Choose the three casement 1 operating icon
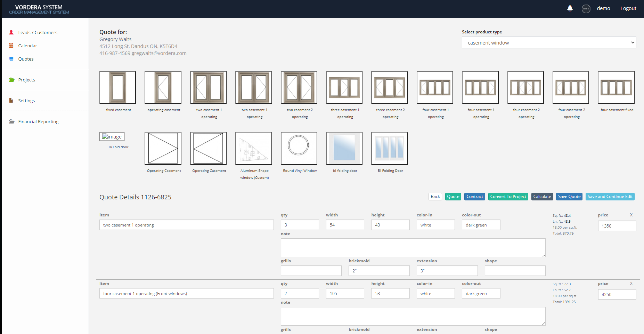644x334 pixels. [344, 87]
